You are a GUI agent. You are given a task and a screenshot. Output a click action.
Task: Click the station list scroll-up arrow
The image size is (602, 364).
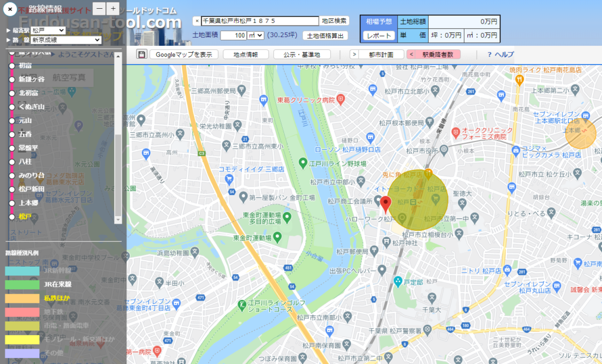pos(118,56)
